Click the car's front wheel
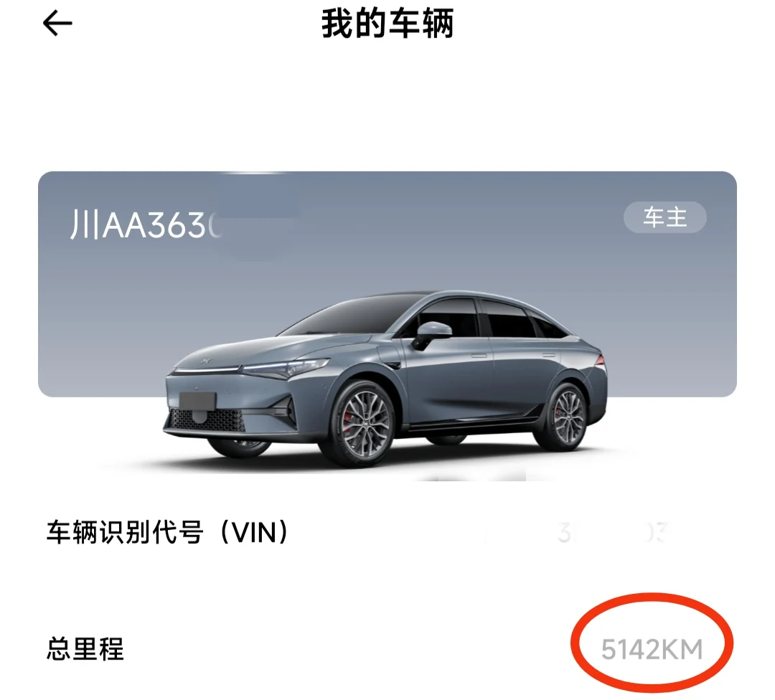This screenshot has height=700, width=775. click(x=362, y=423)
